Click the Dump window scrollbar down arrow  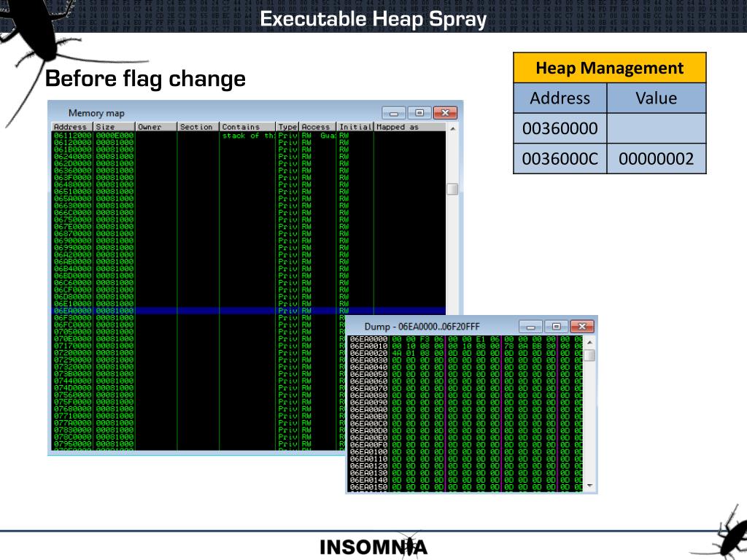pos(589,485)
